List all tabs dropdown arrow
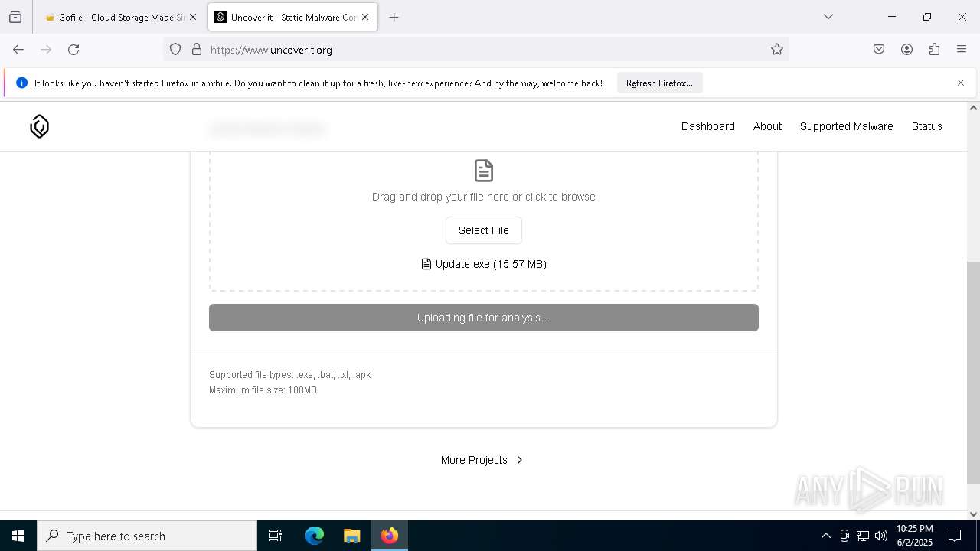Image resolution: width=980 pixels, height=551 pixels. coord(828,17)
